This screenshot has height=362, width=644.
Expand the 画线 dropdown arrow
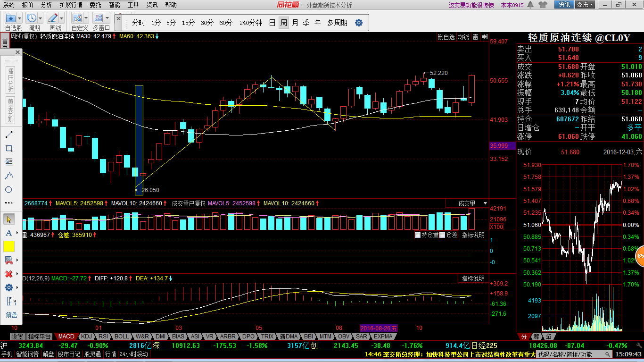click(x=62, y=18)
